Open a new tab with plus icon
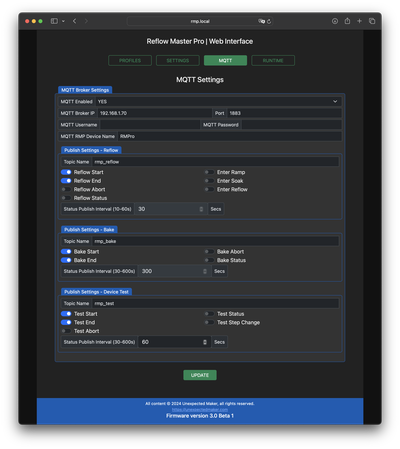 click(359, 21)
